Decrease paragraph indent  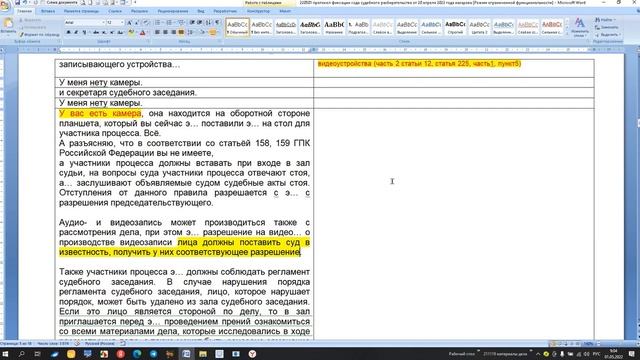(x=192, y=22)
